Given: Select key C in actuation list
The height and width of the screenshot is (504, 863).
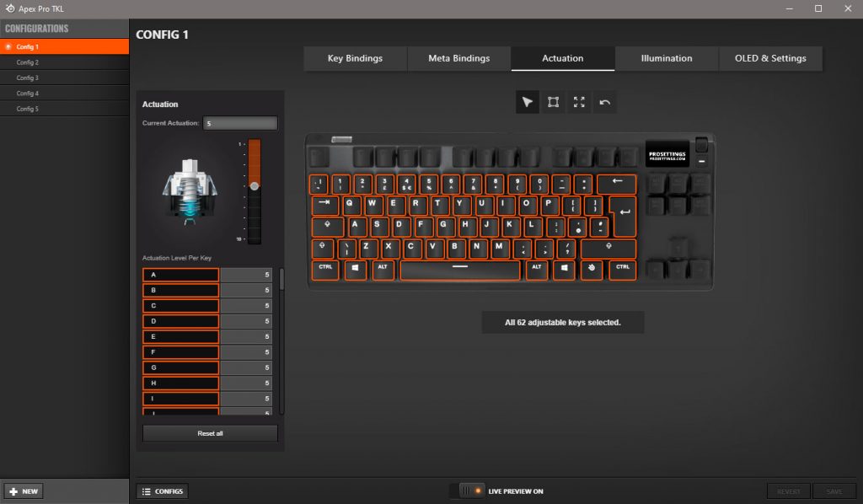Looking at the screenshot, I should [180, 305].
